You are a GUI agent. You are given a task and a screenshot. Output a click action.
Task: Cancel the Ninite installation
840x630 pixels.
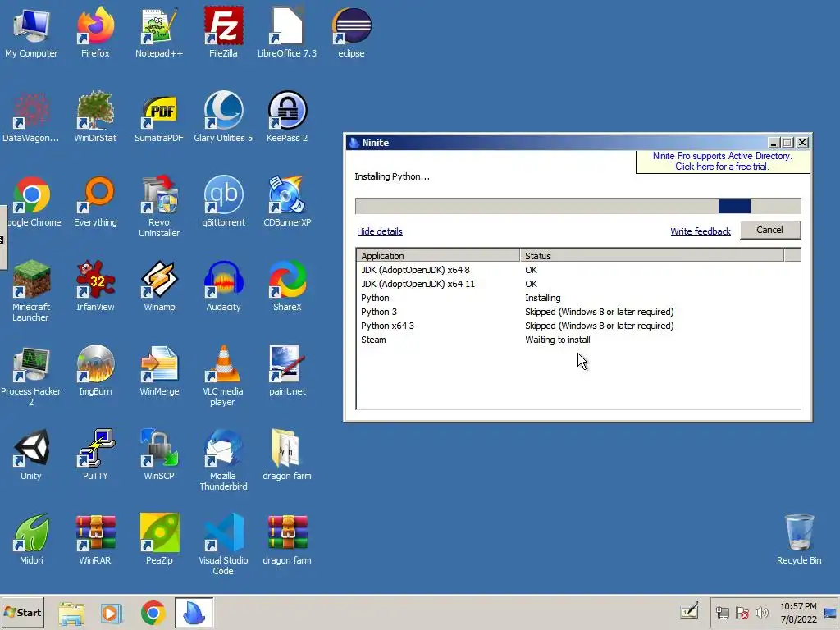pyautogui.click(x=769, y=230)
